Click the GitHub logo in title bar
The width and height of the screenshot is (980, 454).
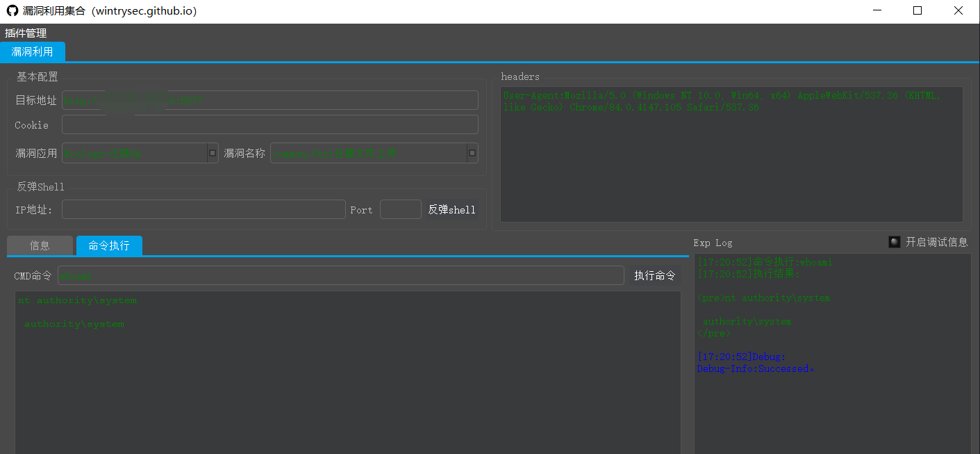13,11
